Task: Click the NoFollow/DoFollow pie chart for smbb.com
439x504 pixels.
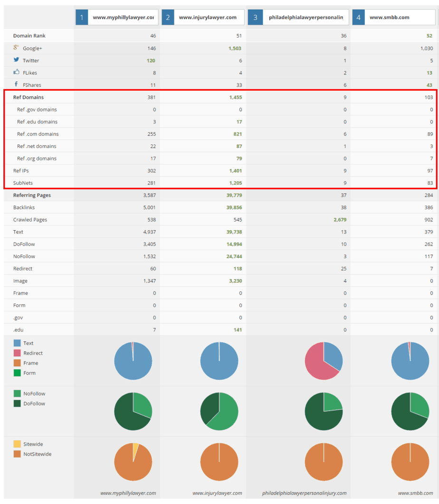Action: 410,411
